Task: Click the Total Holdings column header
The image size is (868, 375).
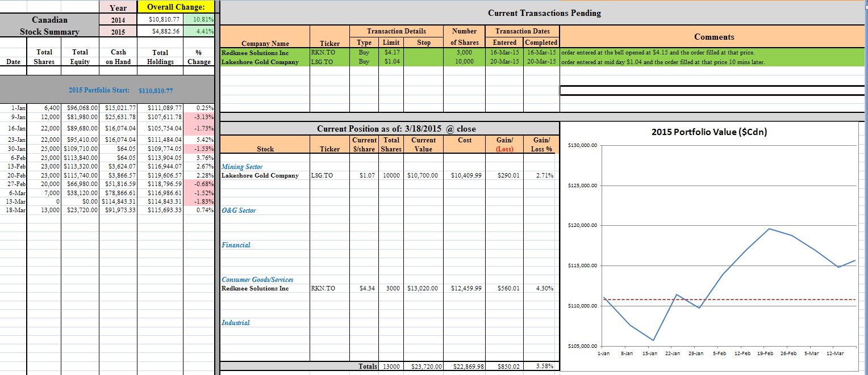Action: (x=160, y=57)
